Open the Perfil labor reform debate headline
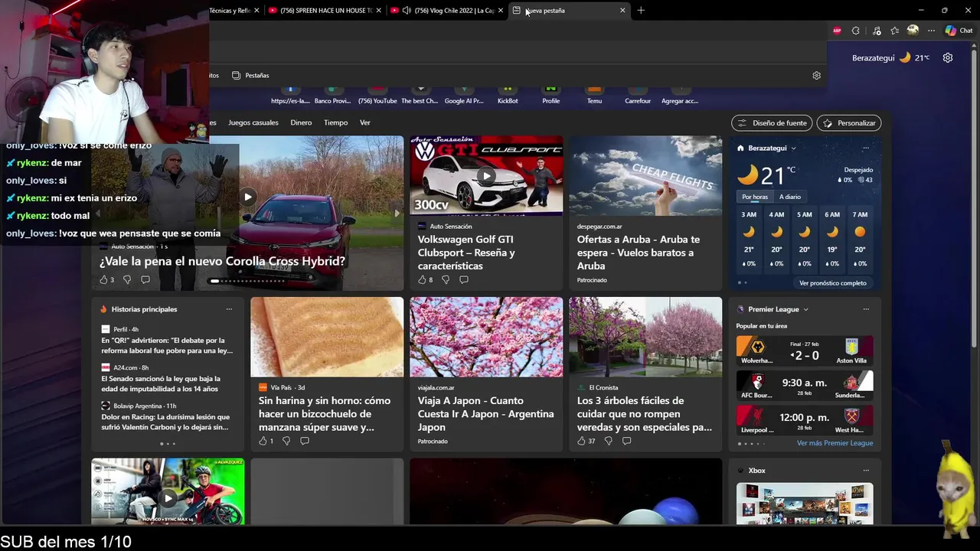 pyautogui.click(x=167, y=345)
